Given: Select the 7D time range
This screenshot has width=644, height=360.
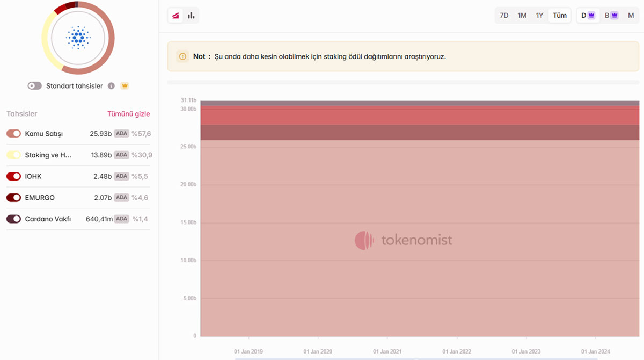Looking at the screenshot, I should tap(504, 16).
